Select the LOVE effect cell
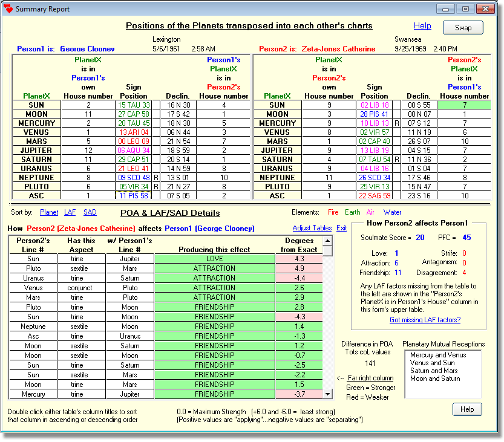 (215, 259)
